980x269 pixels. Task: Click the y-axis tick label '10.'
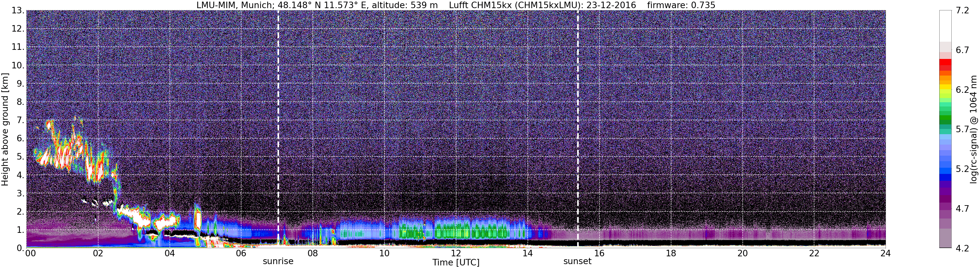click(x=18, y=65)
